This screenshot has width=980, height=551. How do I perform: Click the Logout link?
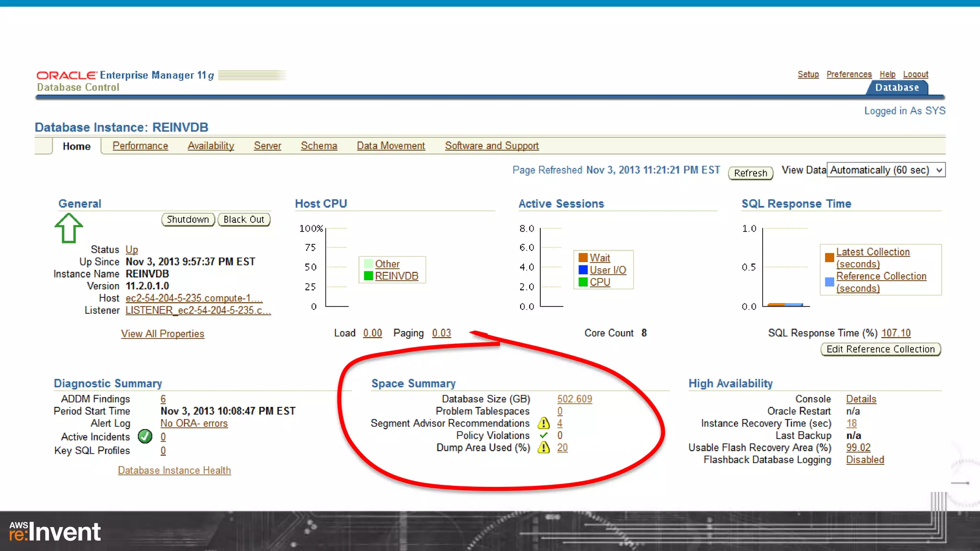click(915, 75)
